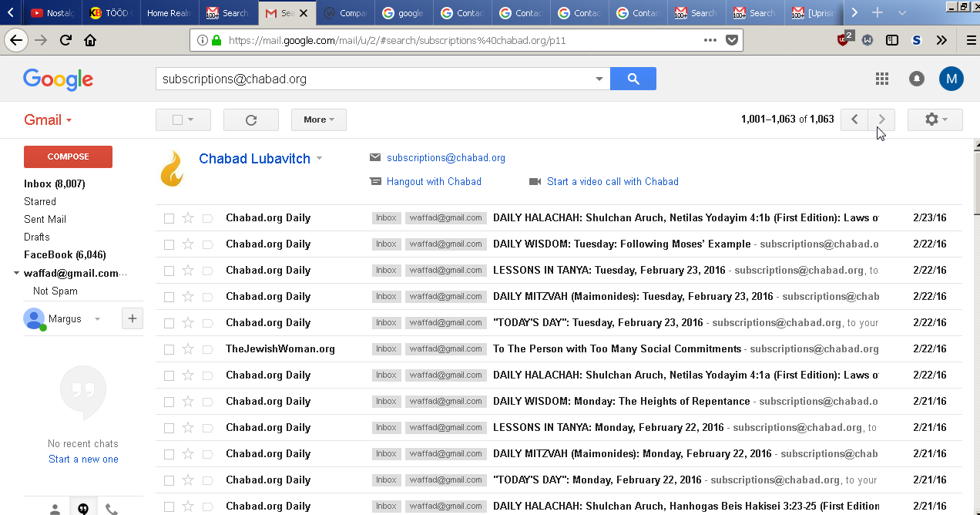Switch to Hangouts phone calls icon
Viewport: 980px width, 515px height.
[112, 508]
